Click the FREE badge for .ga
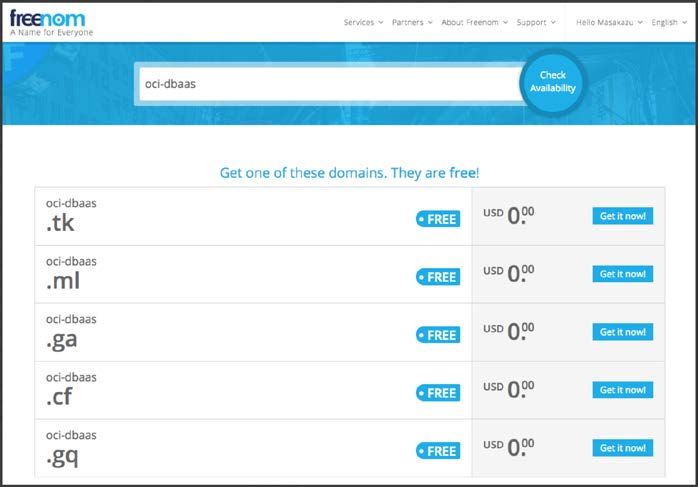 [438, 335]
